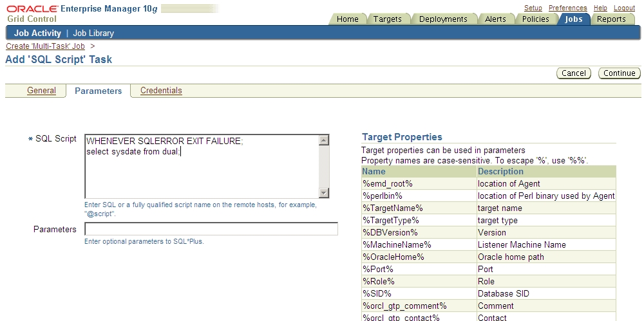
Task: Select the %MachineName% property name
Action: click(397, 244)
